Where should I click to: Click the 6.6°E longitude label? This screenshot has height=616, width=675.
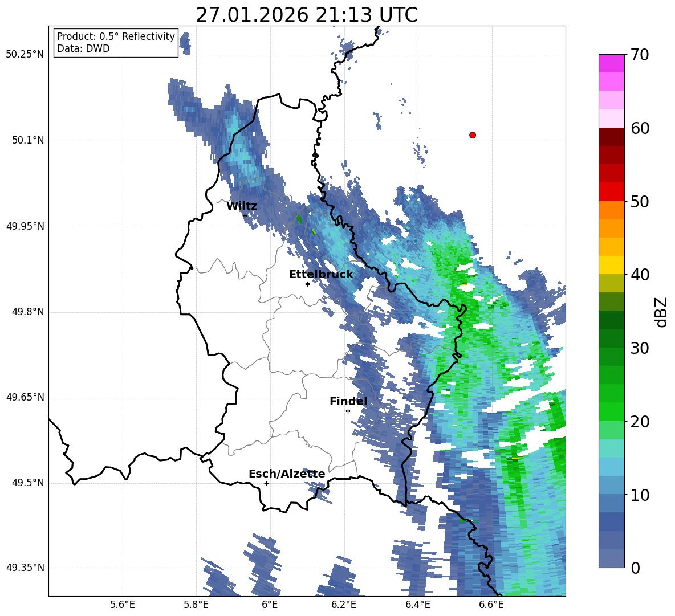click(x=491, y=605)
